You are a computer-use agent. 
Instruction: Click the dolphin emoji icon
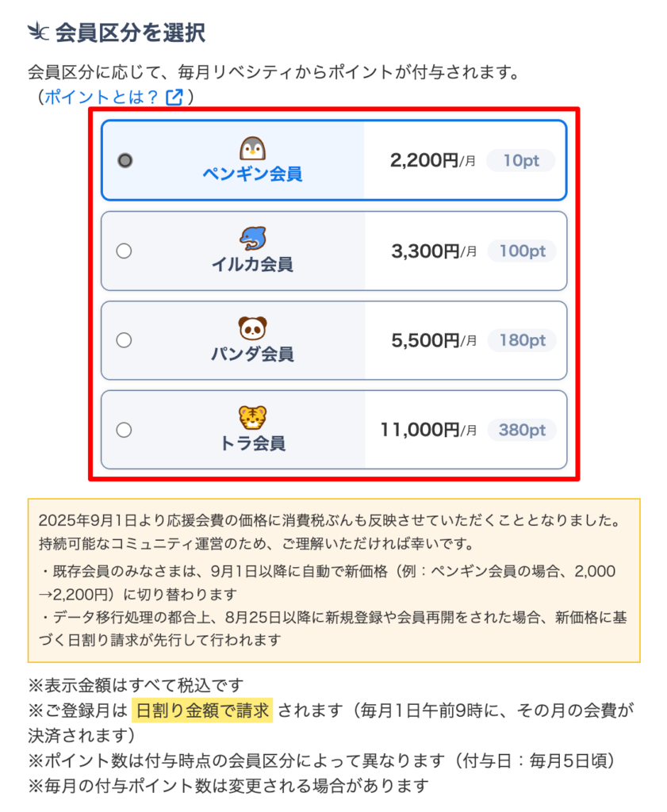pos(253,238)
